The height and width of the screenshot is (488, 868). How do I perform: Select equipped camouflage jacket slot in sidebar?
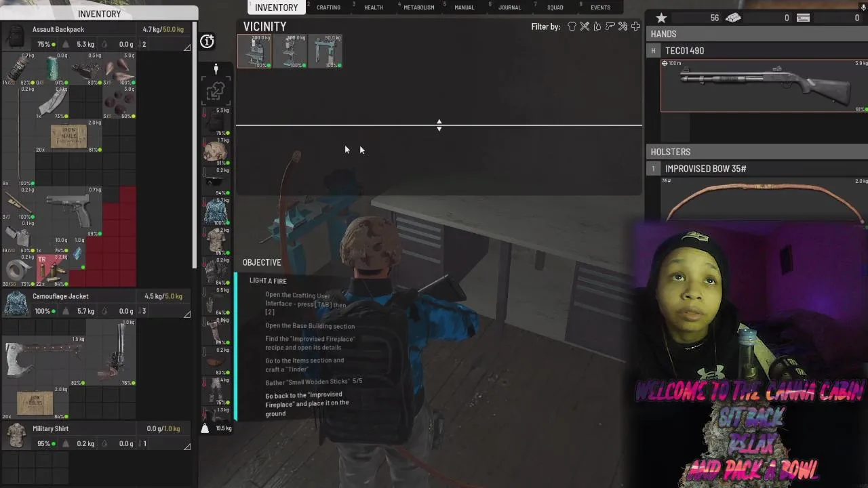click(x=216, y=212)
